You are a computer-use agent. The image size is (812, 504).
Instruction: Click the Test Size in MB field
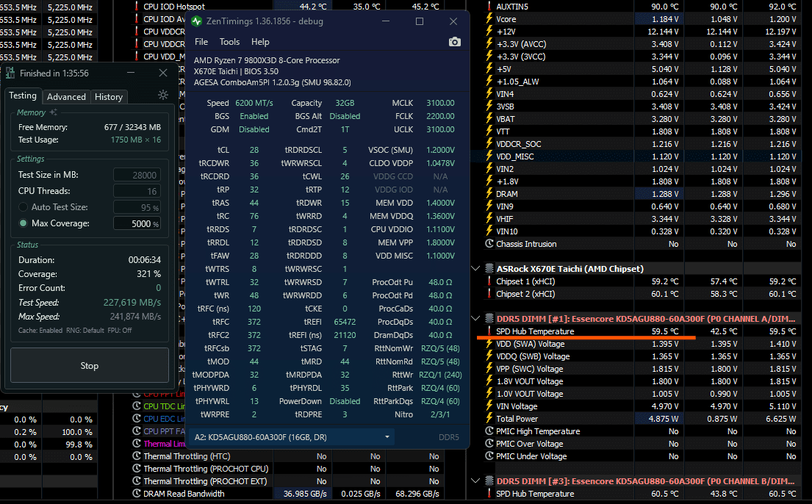137,175
